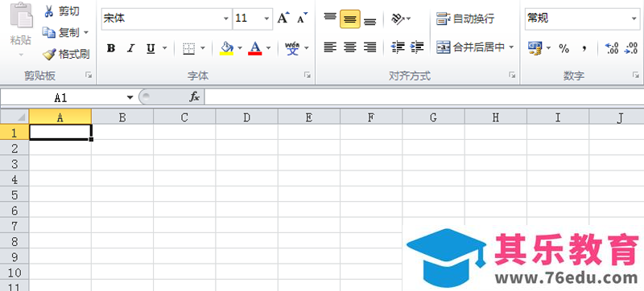Viewport: 644px width, 291px height.
Task: Open the font name 宋体 dropdown
Action: [226, 18]
